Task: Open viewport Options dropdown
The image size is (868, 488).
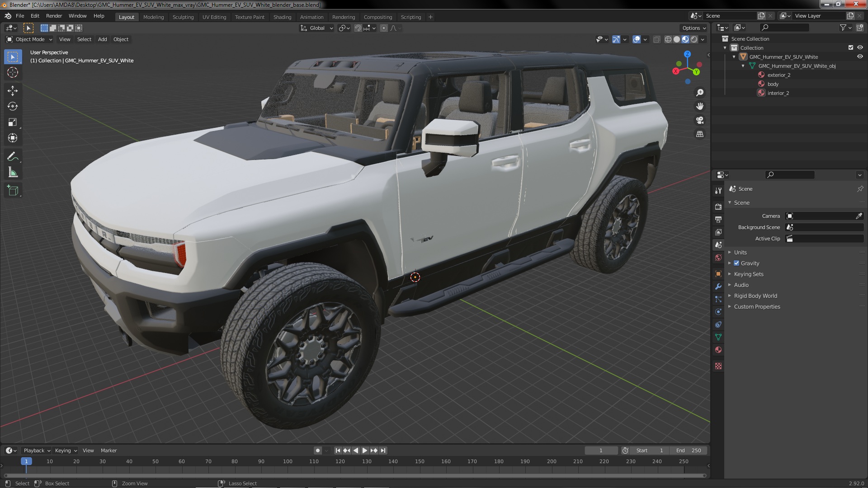Action: coord(694,28)
